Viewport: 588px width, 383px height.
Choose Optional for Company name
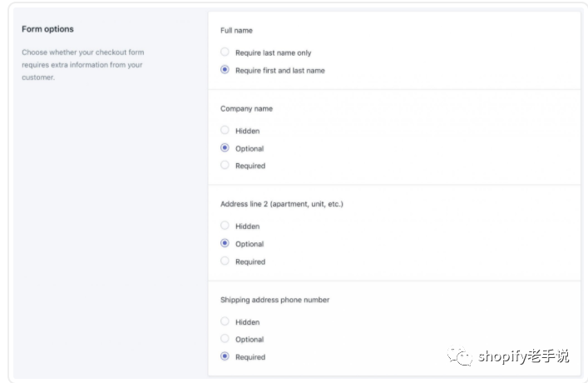click(x=225, y=147)
